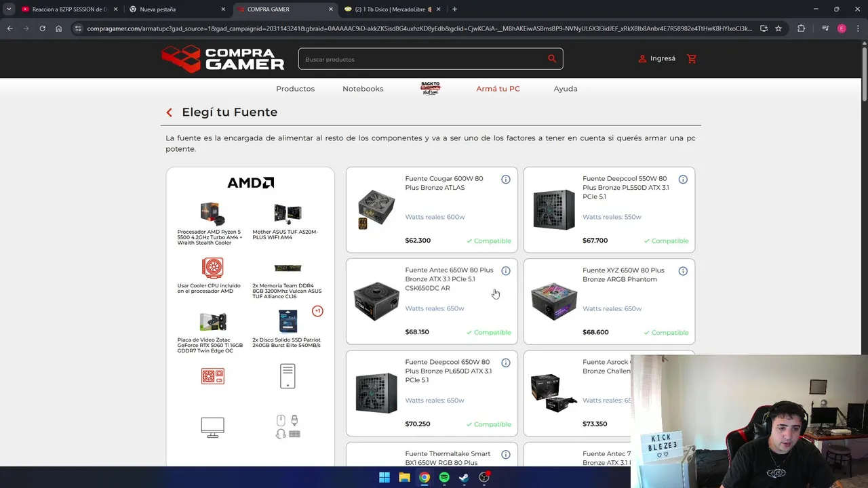Image resolution: width=868 pixels, height=488 pixels.
Task: Click the Asrock power supply thumbnail
Action: 554,393
